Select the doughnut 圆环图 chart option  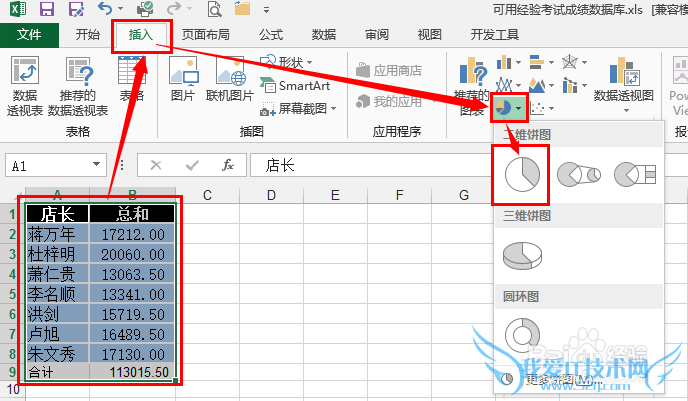(522, 335)
